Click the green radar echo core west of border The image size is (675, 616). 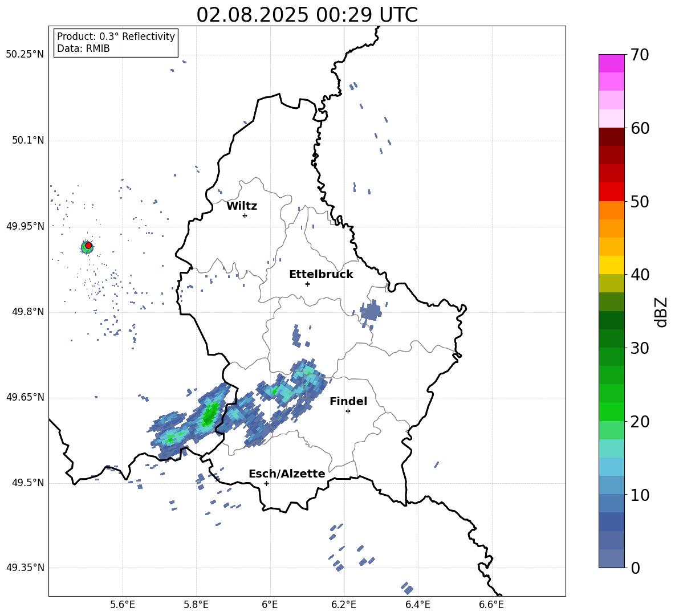coord(210,414)
